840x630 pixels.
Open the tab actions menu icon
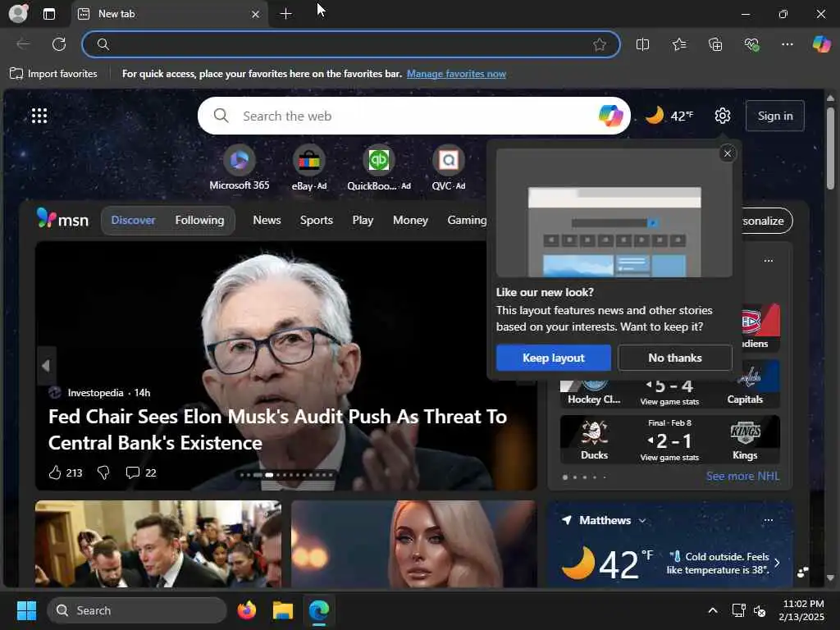(x=49, y=14)
